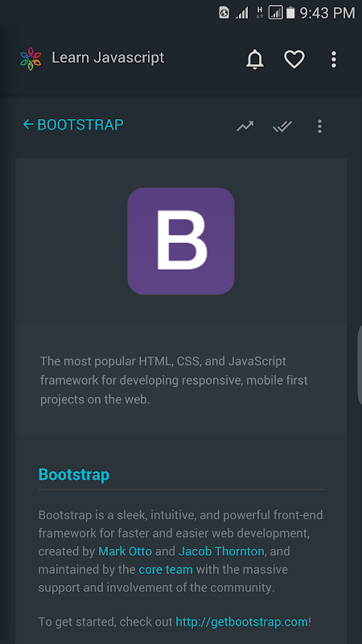Click the colorful Learn Javascript app logo
The width and height of the screenshot is (362, 644).
click(31, 59)
